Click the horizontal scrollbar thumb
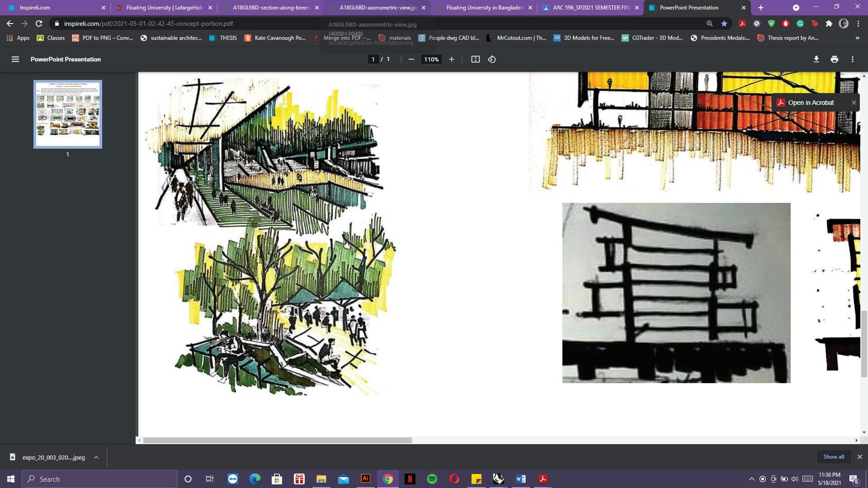The height and width of the screenshot is (488, 868). 277,440
